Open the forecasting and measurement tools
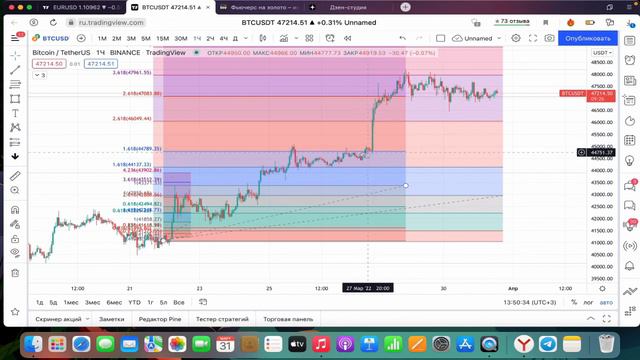 [x=15, y=142]
